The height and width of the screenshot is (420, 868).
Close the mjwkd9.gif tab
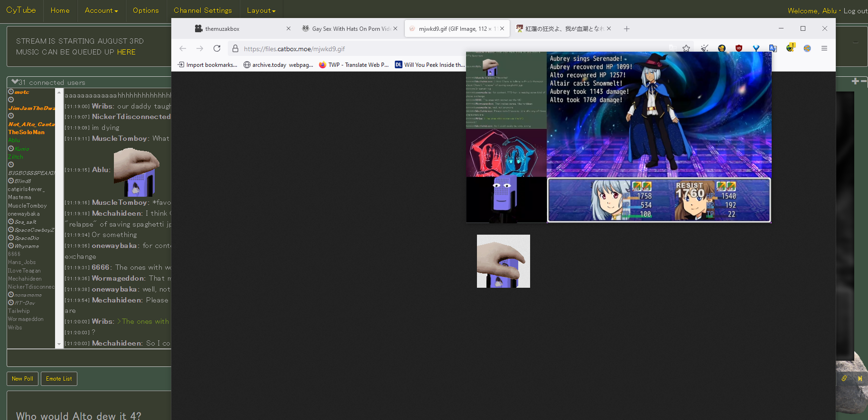click(x=502, y=29)
